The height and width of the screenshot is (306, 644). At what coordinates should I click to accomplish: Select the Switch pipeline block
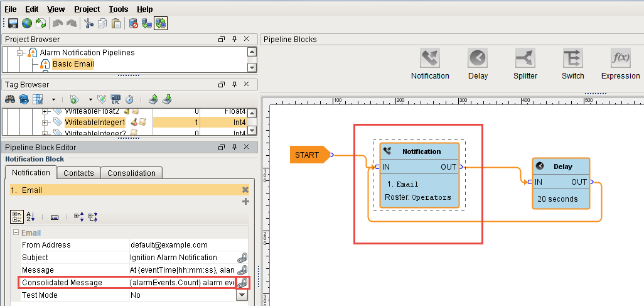(572, 59)
